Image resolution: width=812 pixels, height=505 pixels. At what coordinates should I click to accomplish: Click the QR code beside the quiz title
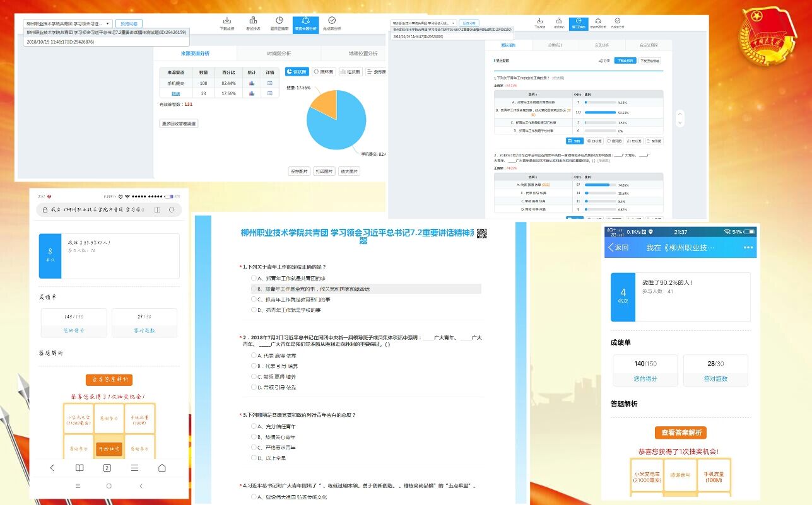pos(482,233)
